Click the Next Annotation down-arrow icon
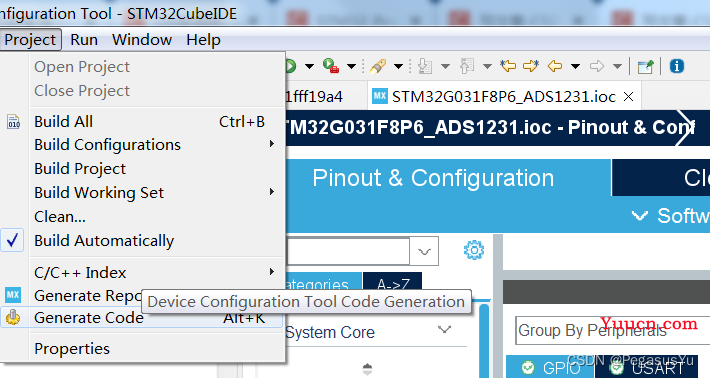 pyautogui.click(x=425, y=67)
